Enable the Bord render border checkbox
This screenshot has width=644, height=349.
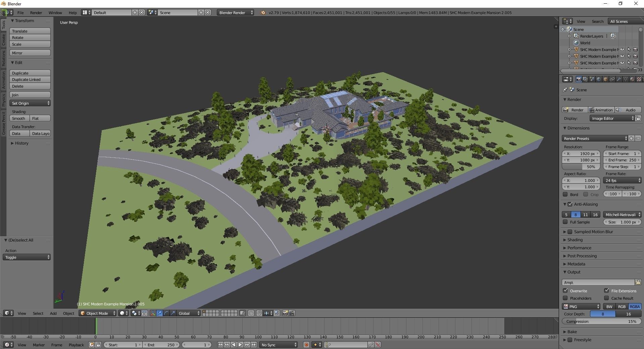565,194
